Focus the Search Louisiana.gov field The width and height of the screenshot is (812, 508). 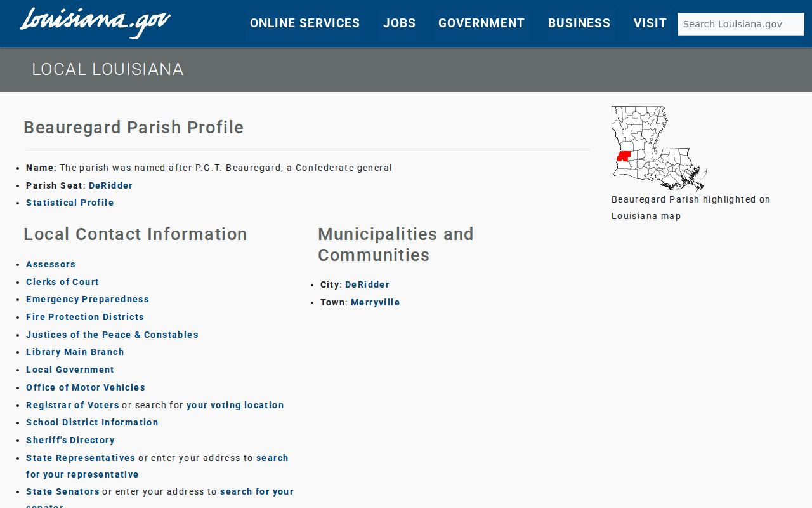[x=741, y=24]
